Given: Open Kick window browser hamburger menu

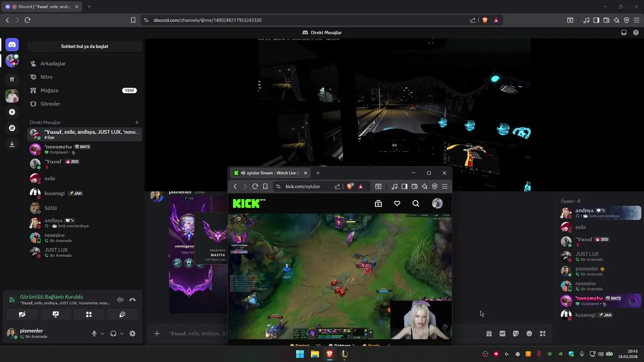Looking at the screenshot, I should (445, 187).
